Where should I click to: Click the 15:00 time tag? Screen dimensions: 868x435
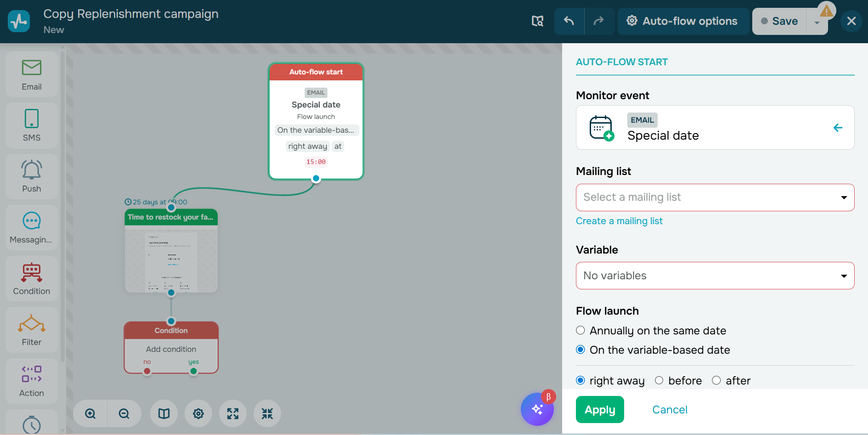click(x=316, y=162)
